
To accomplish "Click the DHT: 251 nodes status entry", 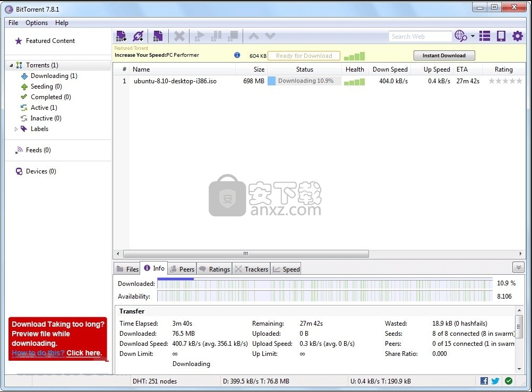I will [x=155, y=381].
